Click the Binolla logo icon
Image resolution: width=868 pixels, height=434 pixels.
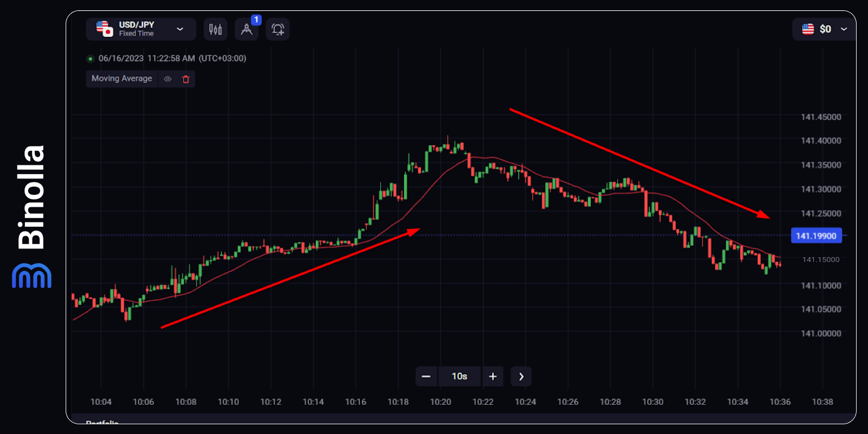[x=31, y=277]
